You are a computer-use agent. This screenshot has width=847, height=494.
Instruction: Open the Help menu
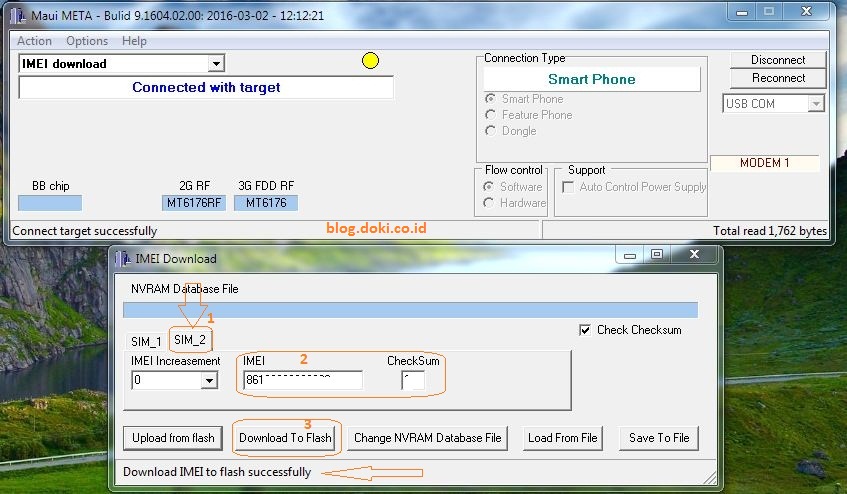coord(134,41)
